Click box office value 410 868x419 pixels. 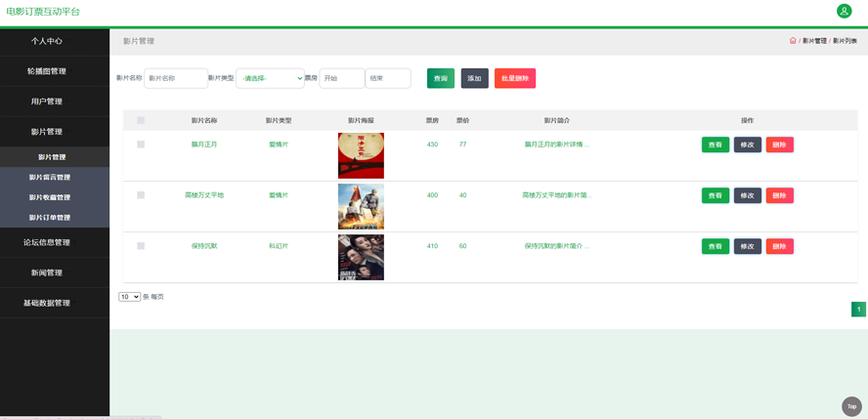(432, 246)
